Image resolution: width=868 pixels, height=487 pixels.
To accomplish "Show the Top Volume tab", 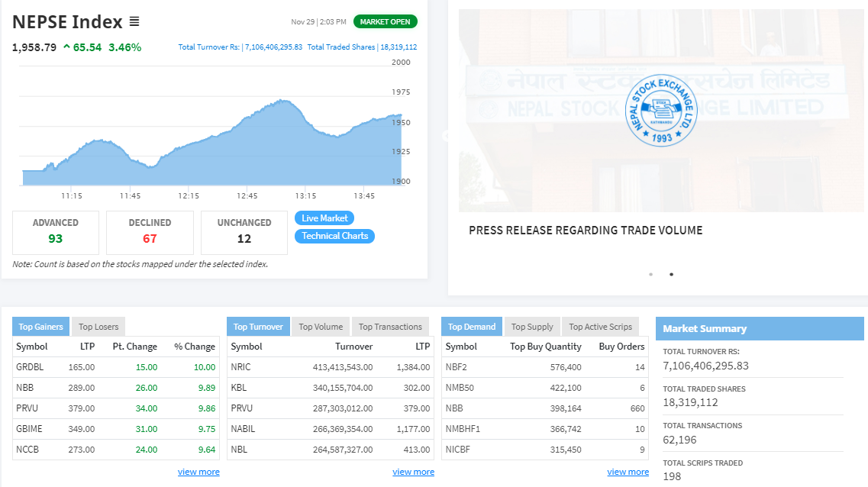I will tap(321, 327).
